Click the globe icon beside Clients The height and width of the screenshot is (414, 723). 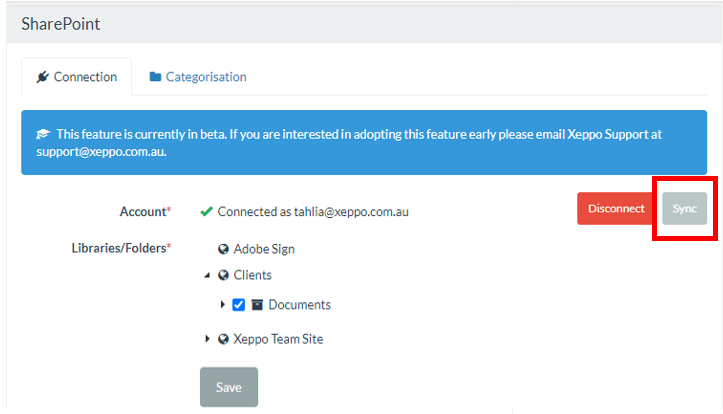click(224, 275)
